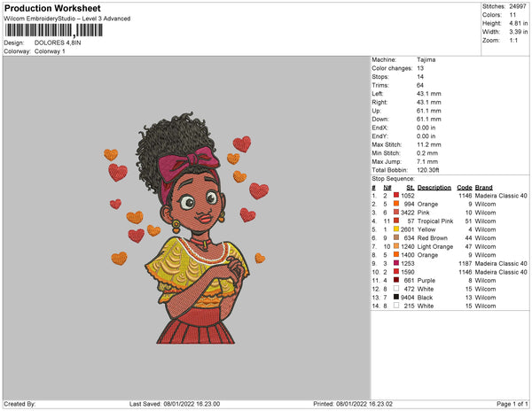Click the EndX value 0.00 in

tap(426, 128)
